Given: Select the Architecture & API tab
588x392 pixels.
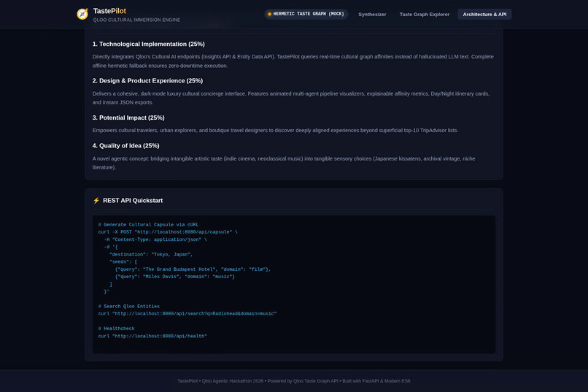Looking at the screenshot, I should (x=484, y=15).
